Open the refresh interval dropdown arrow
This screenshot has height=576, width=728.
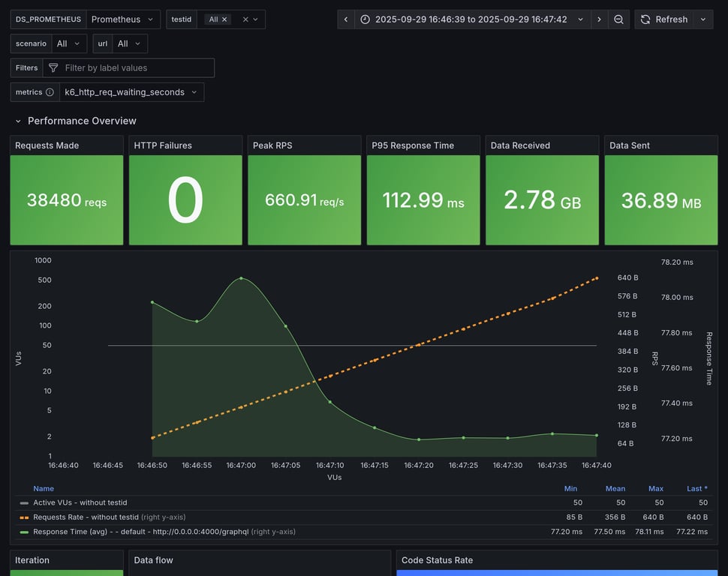tap(703, 19)
